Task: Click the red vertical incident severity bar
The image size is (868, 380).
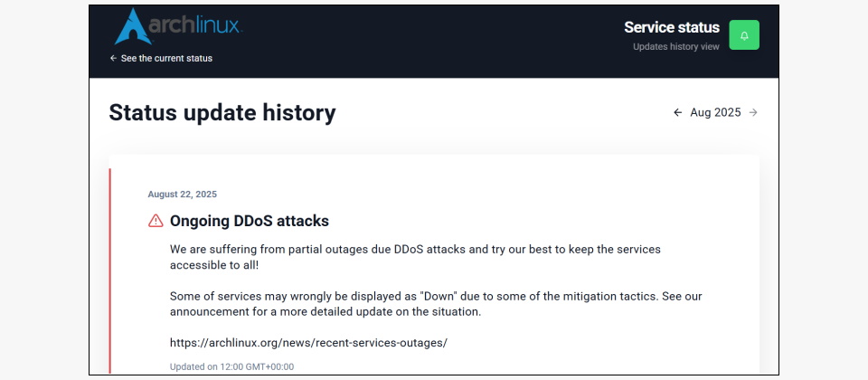Action: pos(110,271)
